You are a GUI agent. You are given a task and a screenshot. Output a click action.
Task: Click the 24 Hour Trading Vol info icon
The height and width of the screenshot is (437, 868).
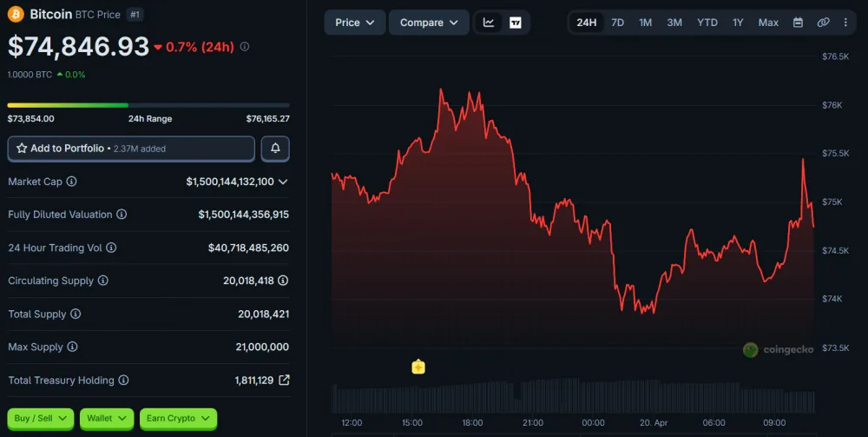[x=111, y=248]
